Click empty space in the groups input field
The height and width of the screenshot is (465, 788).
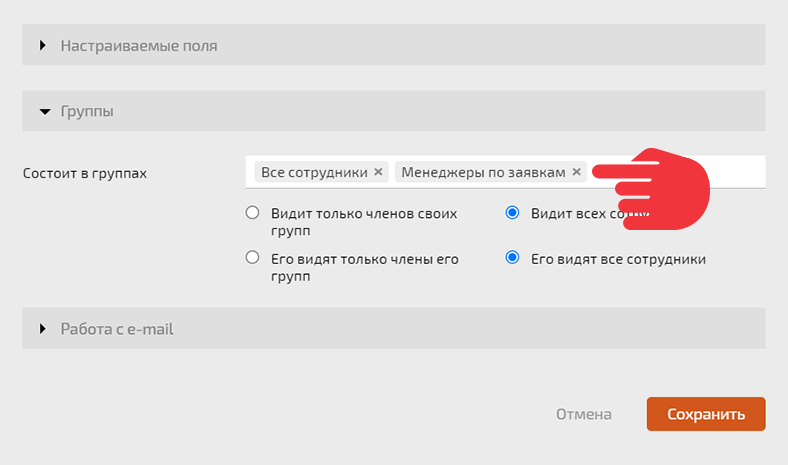[738, 172]
